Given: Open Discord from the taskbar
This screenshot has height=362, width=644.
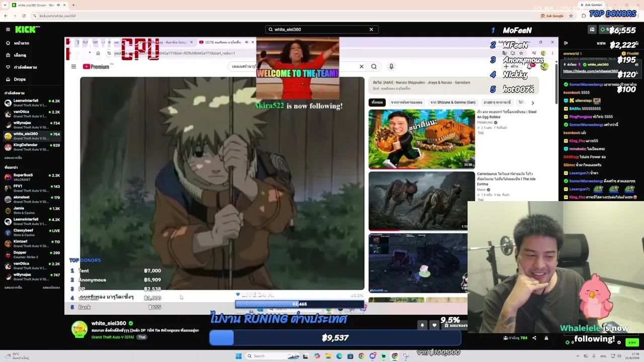Looking at the screenshot, I should coord(372,356).
